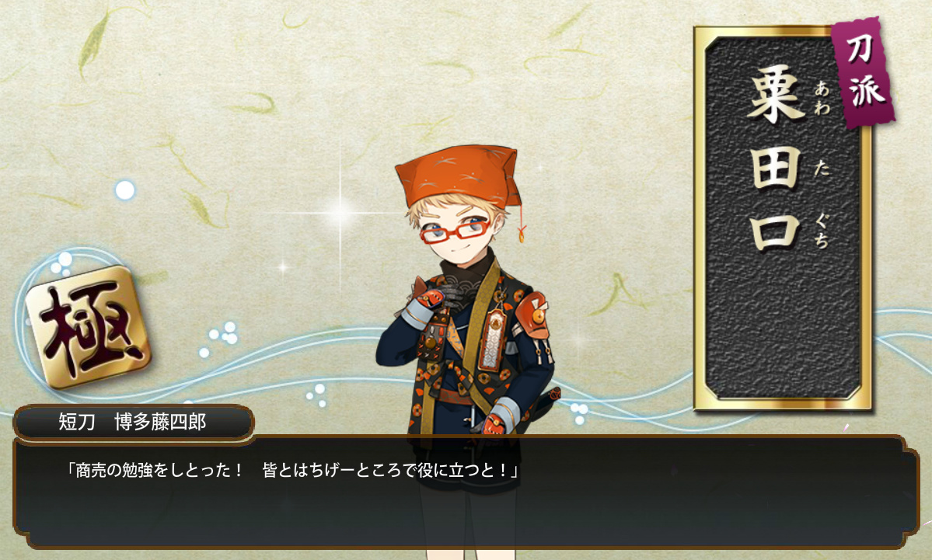Click the large white sparkle beside the character
The height and width of the screenshot is (560, 932).
[341, 213]
